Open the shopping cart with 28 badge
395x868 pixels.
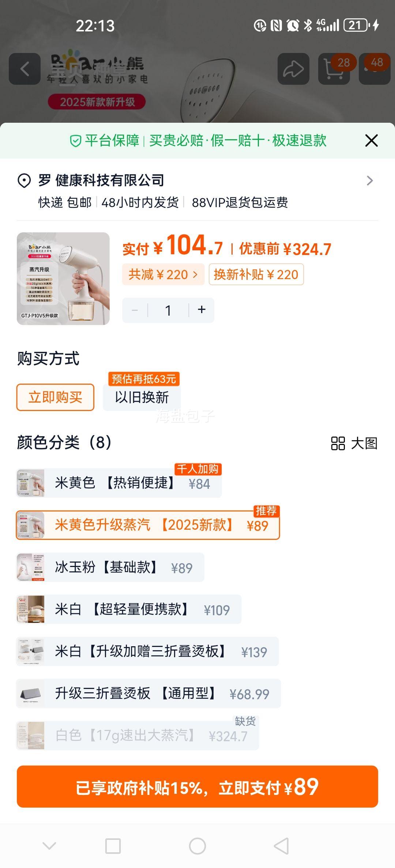pos(334,69)
